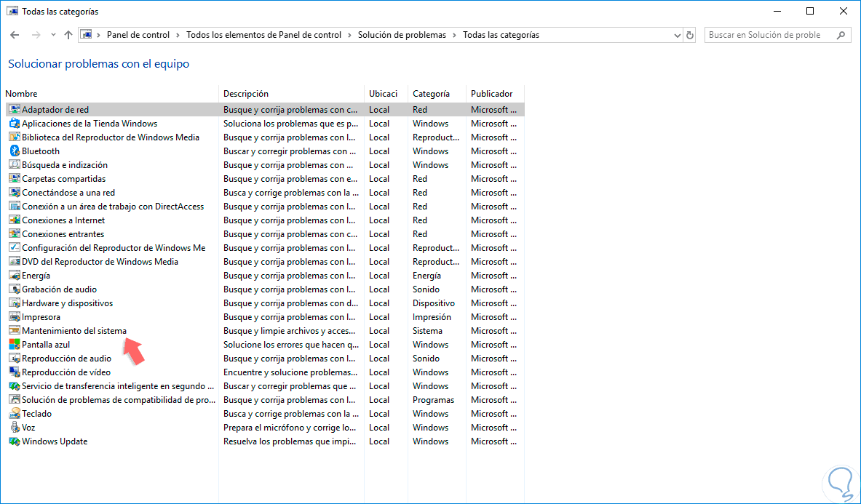Click the compatibilidad de programas icon
861x504 pixels.
coord(15,400)
